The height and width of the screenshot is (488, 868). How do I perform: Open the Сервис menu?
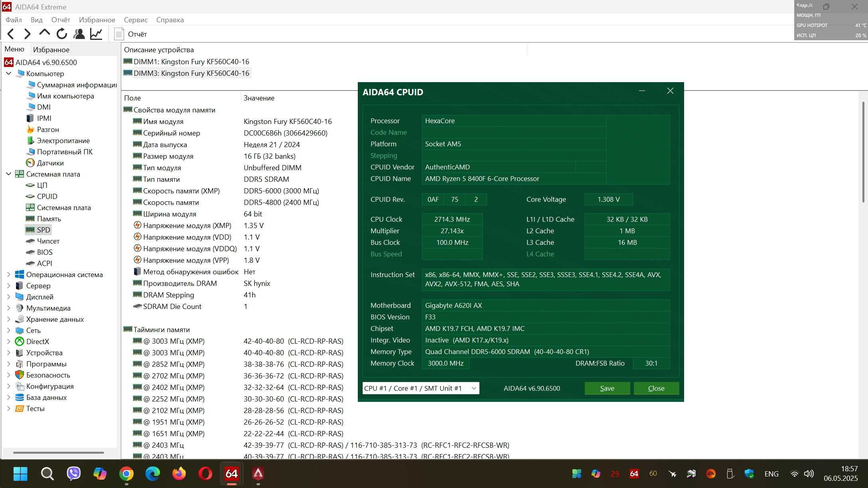pyautogui.click(x=136, y=20)
